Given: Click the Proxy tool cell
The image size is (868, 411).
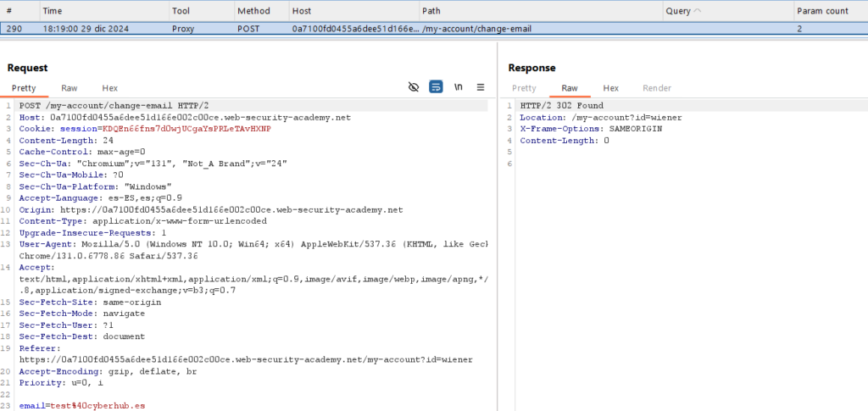Looking at the screenshot, I should point(183,29).
